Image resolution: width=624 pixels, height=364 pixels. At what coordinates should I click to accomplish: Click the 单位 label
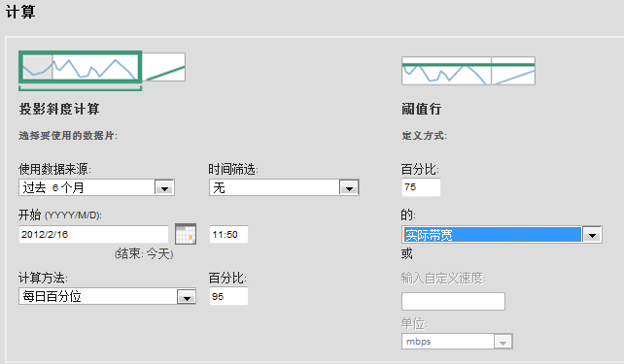coord(414,323)
